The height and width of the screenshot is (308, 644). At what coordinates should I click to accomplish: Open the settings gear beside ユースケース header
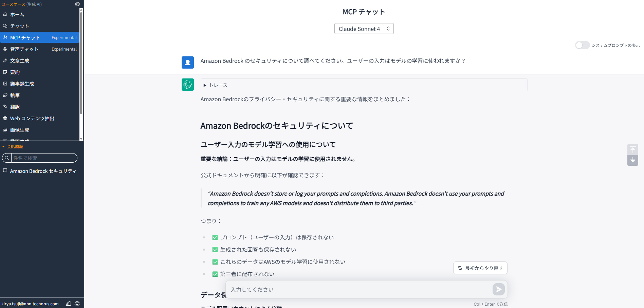click(77, 4)
